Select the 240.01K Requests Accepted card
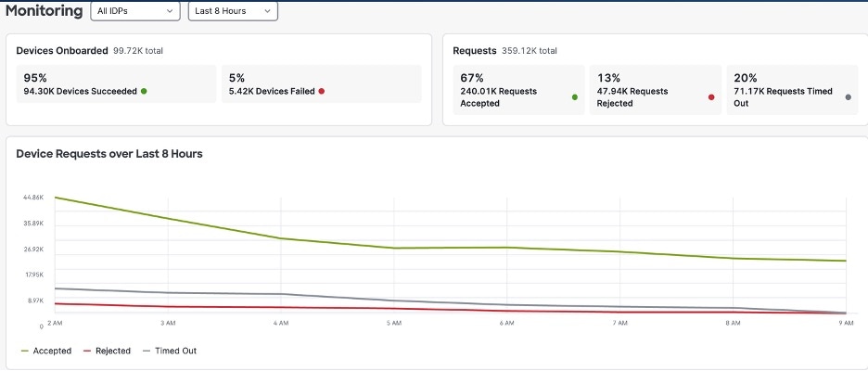Image resolution: width=868 pixels, height=371 pixels. pyautogui.click(x=518, y=90)
